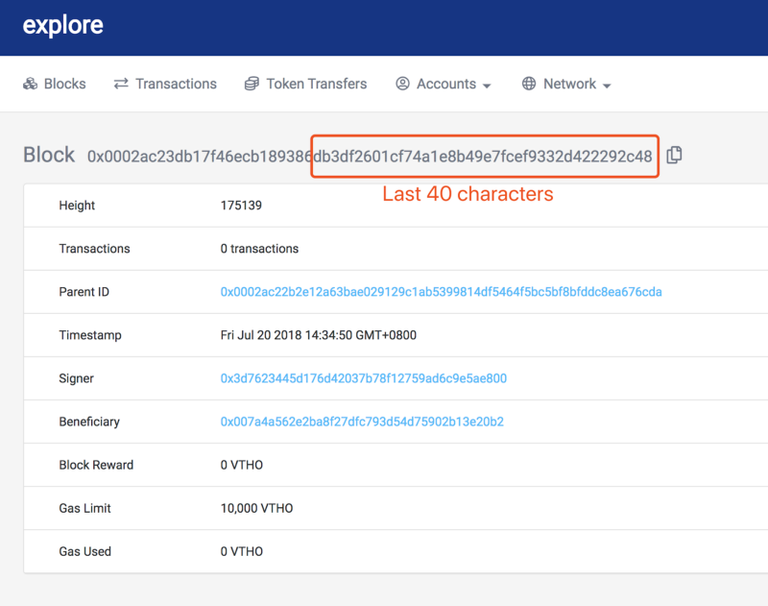Click the Blocks cubes icon
768x606 pixels.
(x=30, y=84)
